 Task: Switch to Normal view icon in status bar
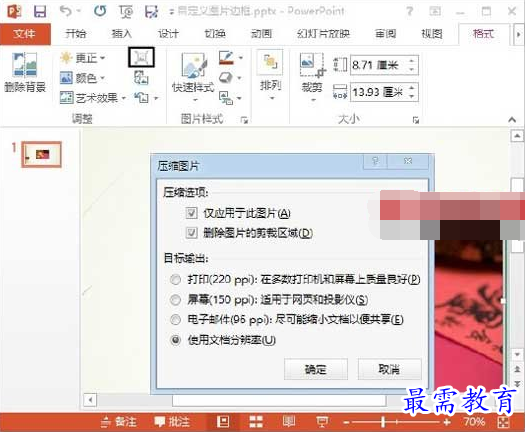223,422
